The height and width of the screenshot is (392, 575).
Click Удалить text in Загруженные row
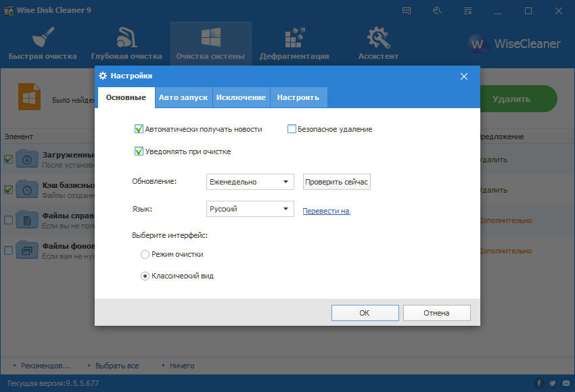point(494,160)
